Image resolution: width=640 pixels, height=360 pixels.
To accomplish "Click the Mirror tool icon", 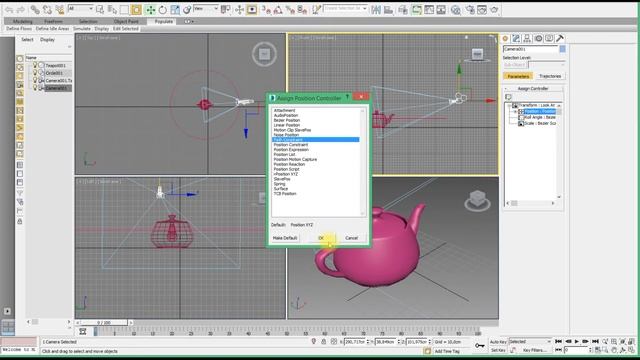I will (376, 9).
